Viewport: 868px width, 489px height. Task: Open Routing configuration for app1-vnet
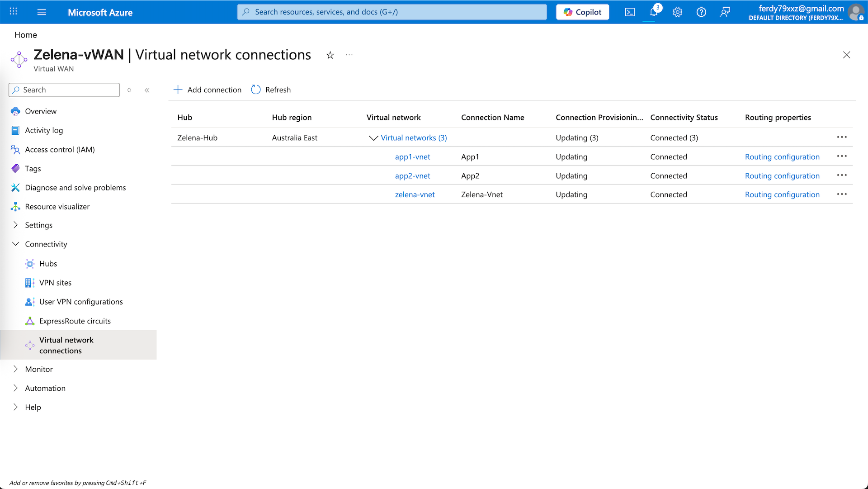click(x=782, y=157)
